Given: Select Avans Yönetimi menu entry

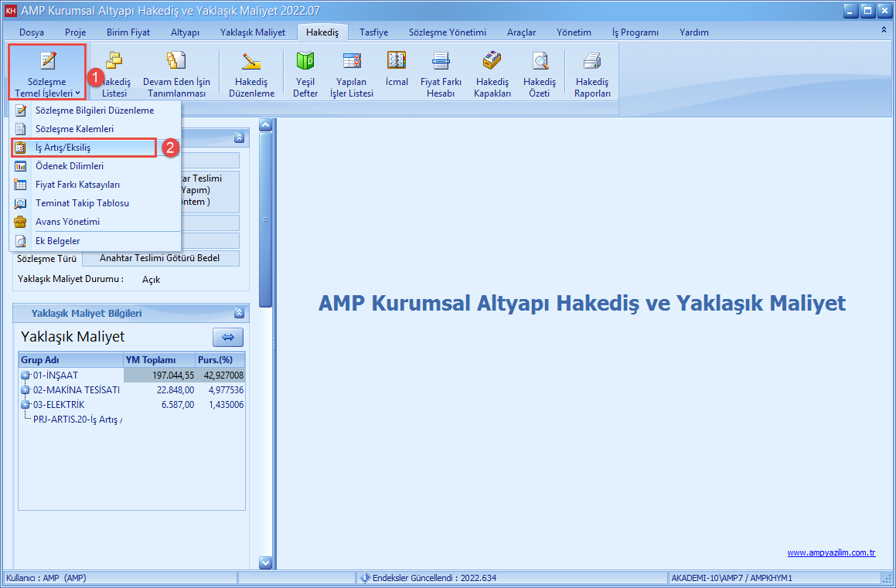Looking at the screenshot, I should coord(95,222).
